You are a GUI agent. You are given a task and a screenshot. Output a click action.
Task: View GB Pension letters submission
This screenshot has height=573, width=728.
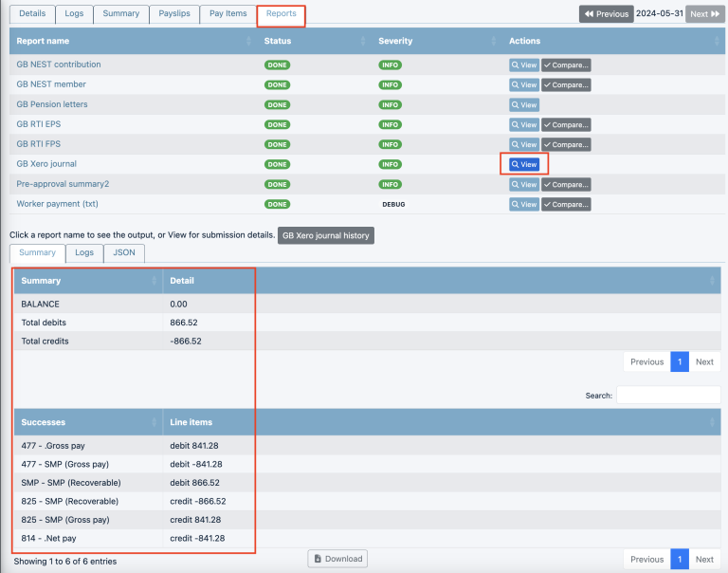click(x=524, y=105)
